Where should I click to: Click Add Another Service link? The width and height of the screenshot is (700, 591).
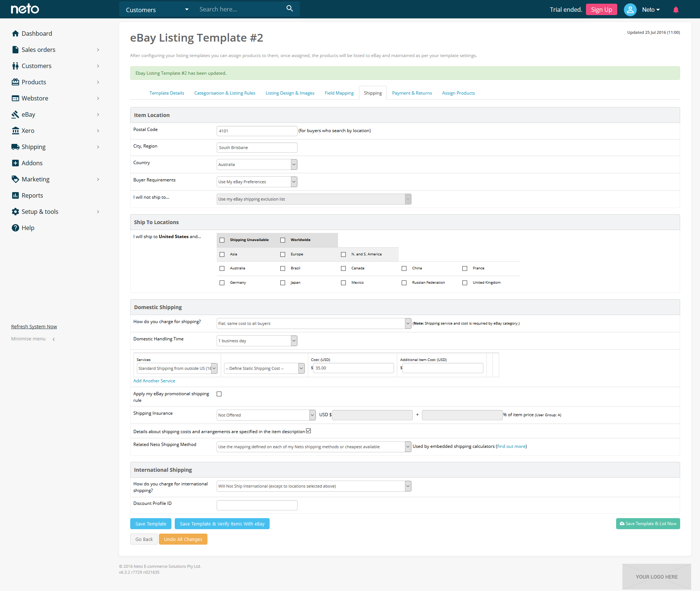point(154,381)
